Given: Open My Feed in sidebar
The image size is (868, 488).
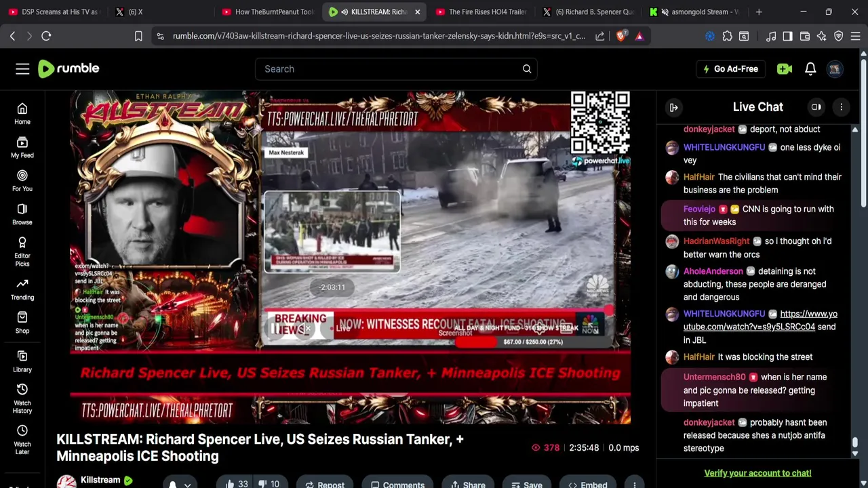Looking at the screenshot, I should pos(22,147).
